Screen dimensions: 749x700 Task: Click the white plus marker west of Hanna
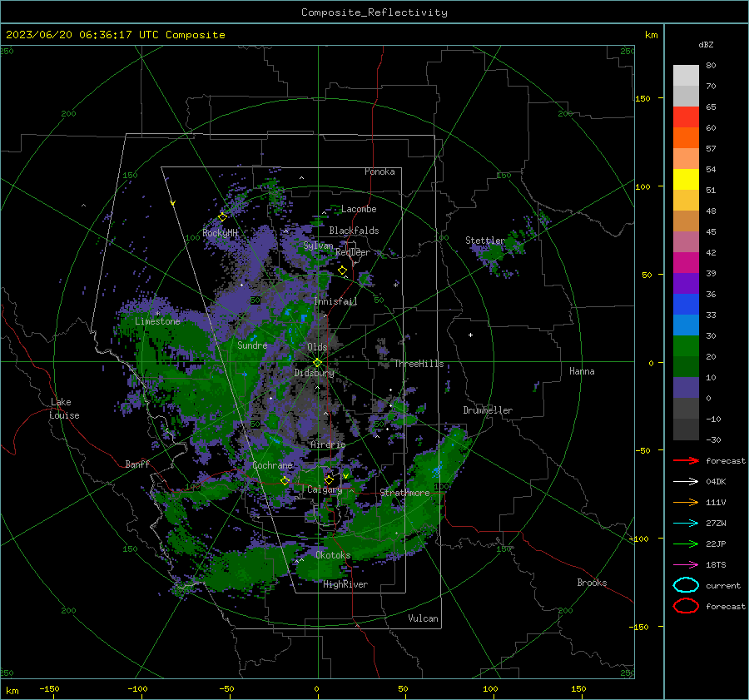pyautogui.click(x=470, y=335)
